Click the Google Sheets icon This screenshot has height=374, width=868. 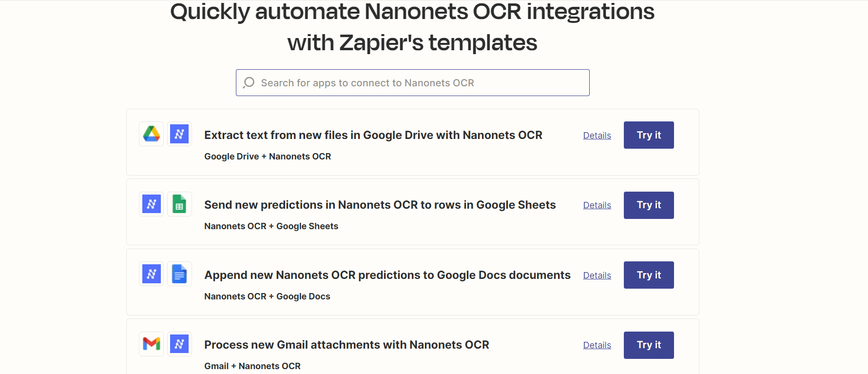coord(179,204)
